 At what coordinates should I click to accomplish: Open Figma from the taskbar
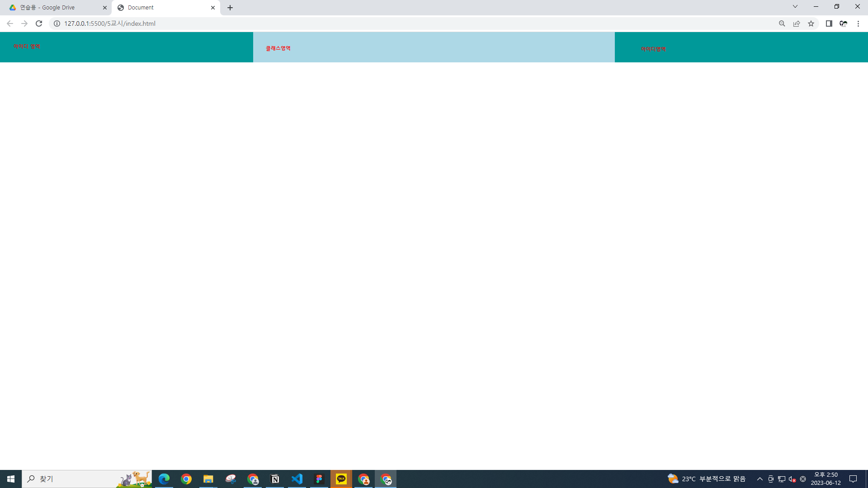click(319, 479)
